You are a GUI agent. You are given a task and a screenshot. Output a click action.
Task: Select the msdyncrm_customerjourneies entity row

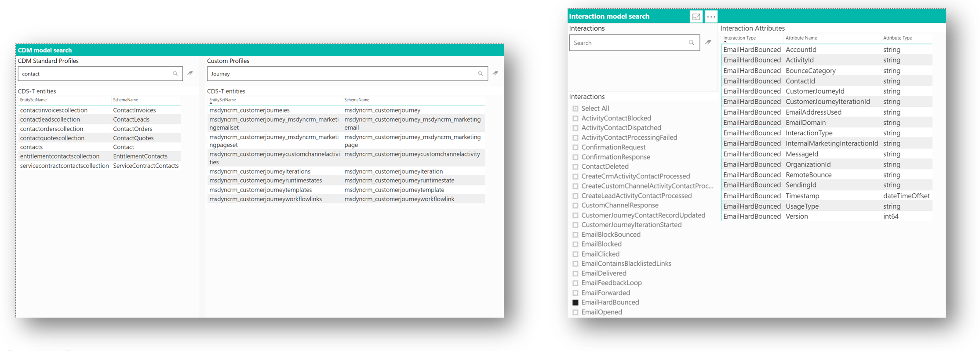point(346,110)
